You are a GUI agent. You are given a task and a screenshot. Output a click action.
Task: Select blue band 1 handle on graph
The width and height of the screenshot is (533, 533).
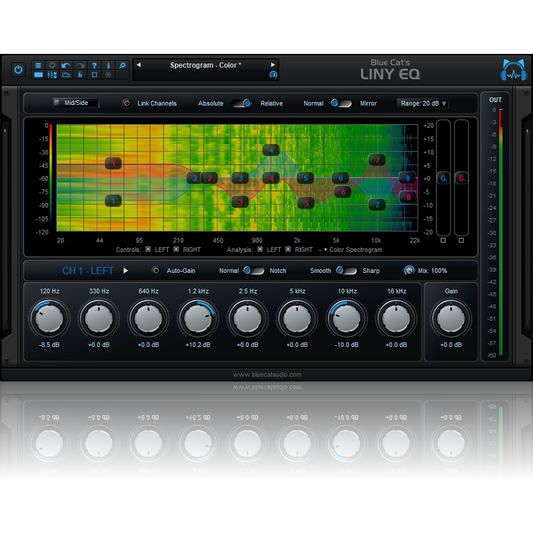tap(113, 201)
